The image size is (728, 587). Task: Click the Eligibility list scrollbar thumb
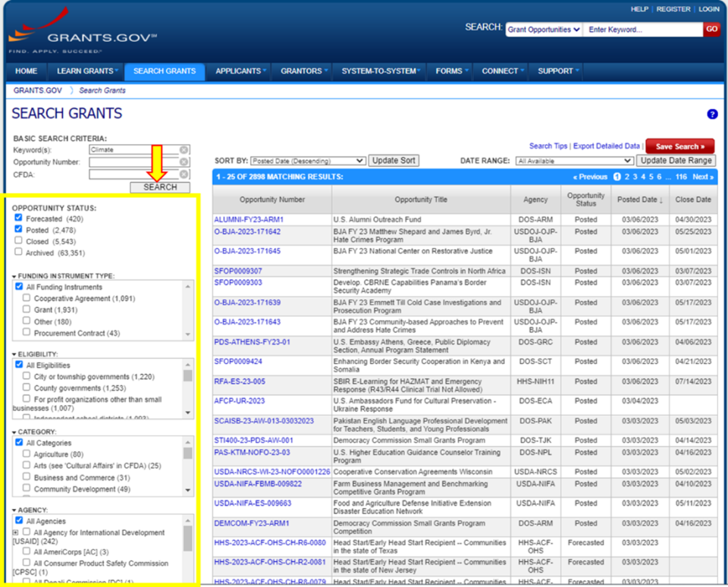(187, 375)
